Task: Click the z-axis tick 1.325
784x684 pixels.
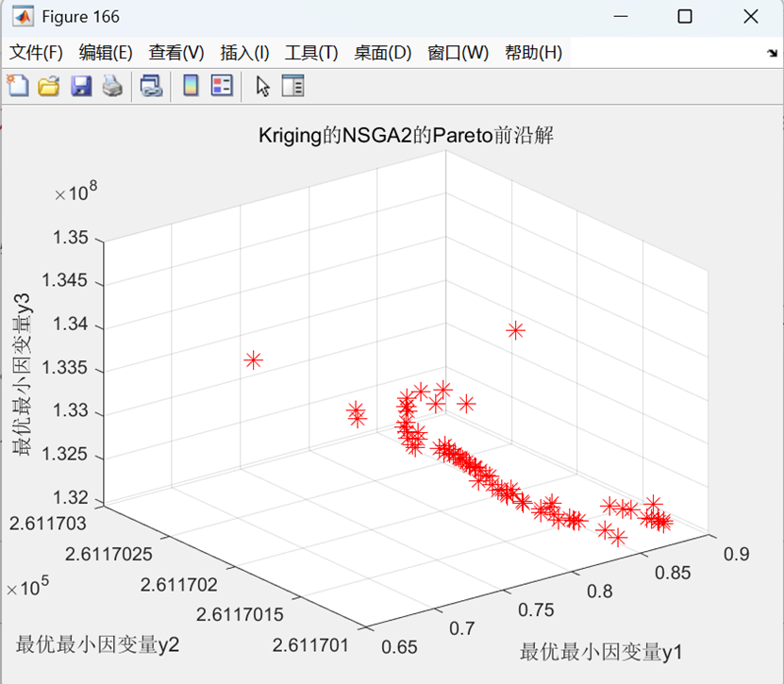Action: click(x=64, y=454)
